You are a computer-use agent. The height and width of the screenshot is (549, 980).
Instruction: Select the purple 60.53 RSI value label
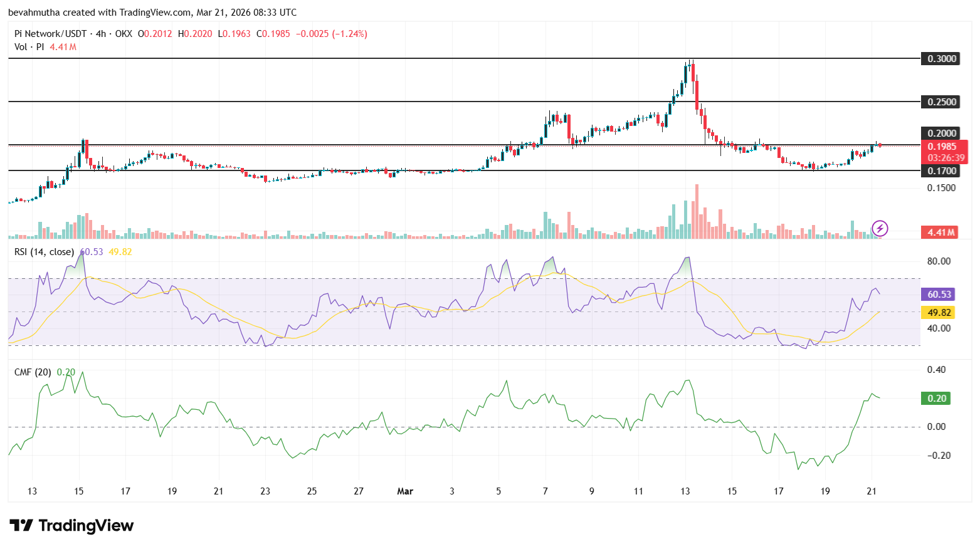click(x=937, y=294)
